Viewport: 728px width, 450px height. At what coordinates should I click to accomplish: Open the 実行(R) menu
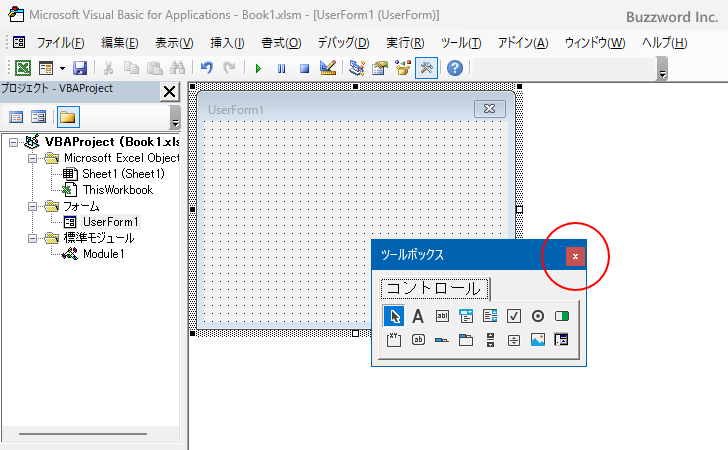pyautogui.click(x=405, y=43)
